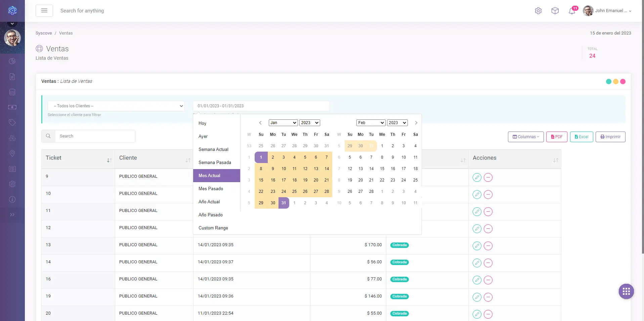Viewport: 644px width, 321px height.
Task: Click the pink circle panel control
Action: (622, 82)
